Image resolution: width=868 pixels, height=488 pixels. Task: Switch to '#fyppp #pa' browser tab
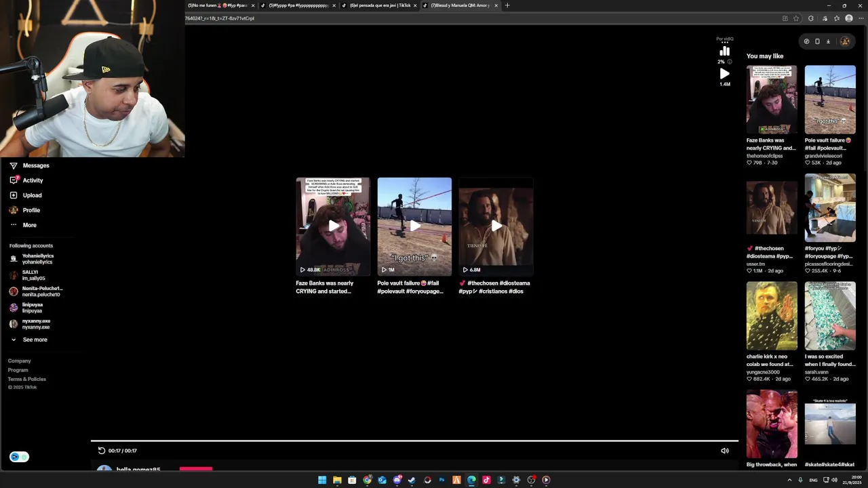(x=298, y=5)
